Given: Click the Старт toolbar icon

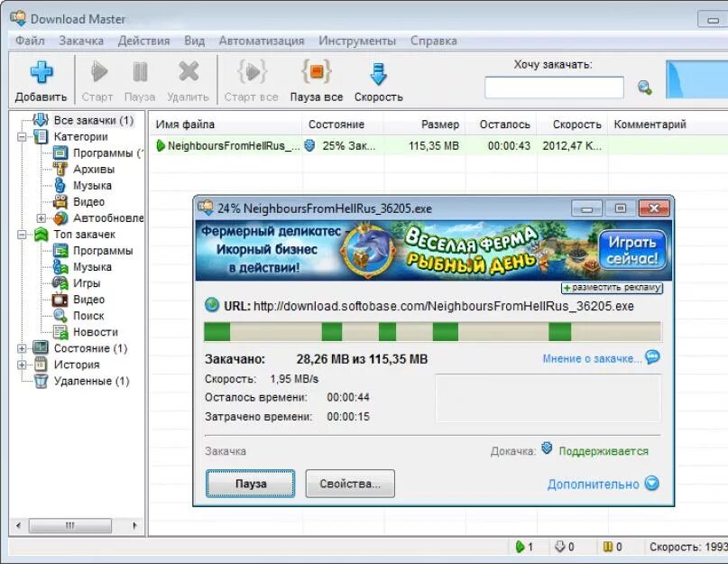Looking at the screenshot, I should coord(98,72).
